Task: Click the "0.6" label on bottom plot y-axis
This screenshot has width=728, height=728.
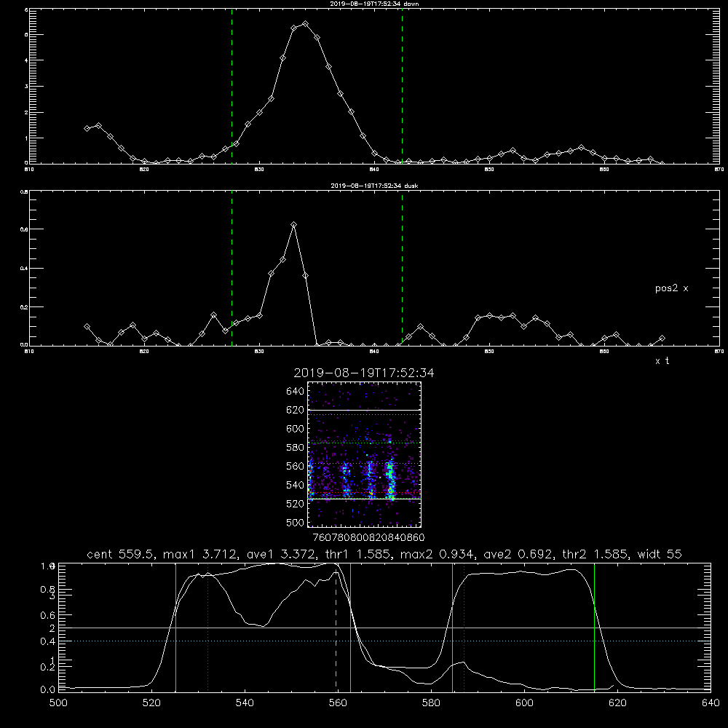Action: click(48, 615)
